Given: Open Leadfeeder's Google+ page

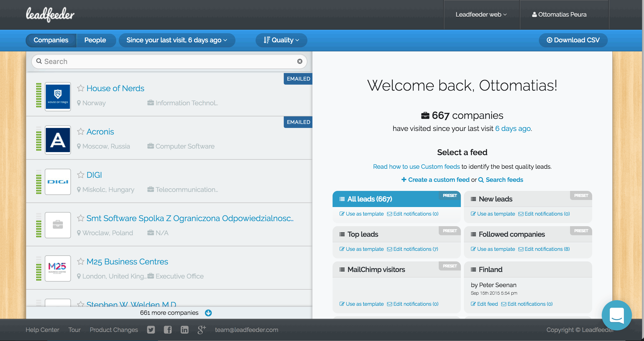Looking at the screenshot, I should click(x=201, y=329).
